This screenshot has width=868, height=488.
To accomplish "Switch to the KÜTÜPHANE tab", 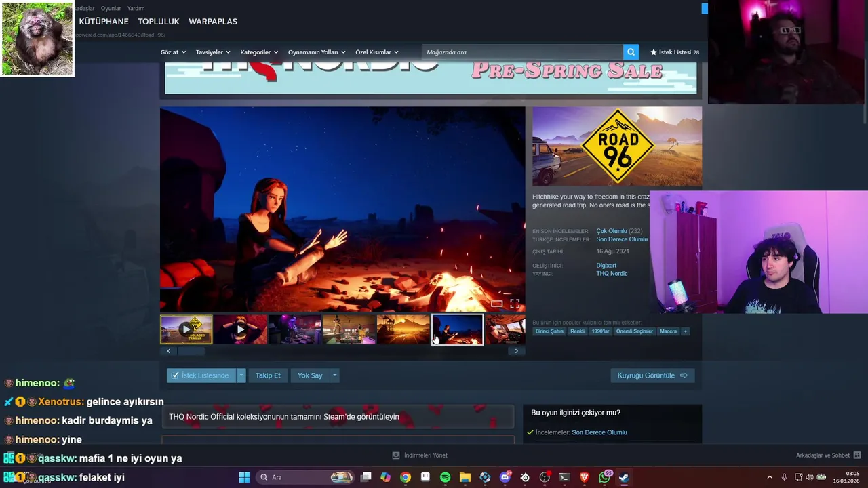I will [x=104, y=22].
